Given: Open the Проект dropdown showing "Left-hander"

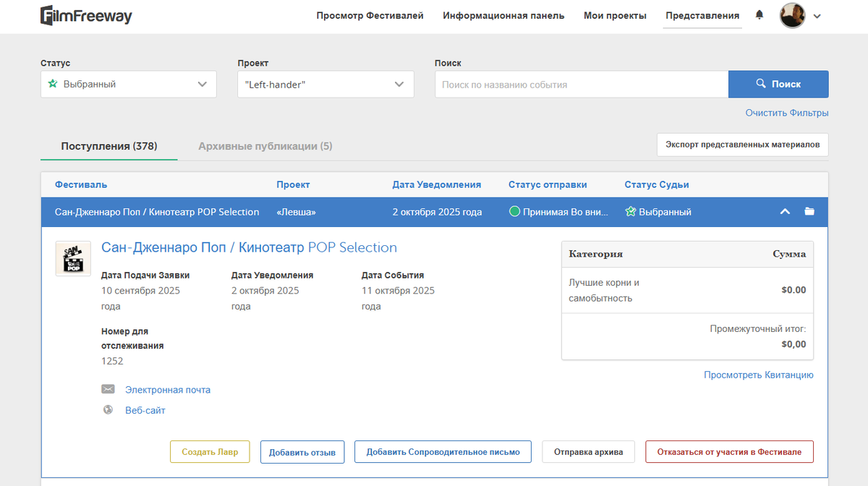Looking at the screenshot, I should (x=326, y=84).
